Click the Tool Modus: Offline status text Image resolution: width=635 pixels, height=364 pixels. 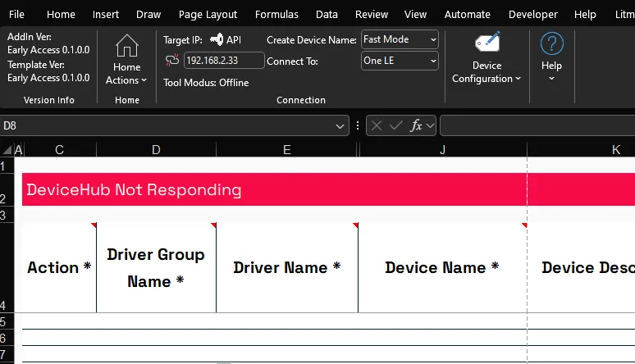206,83
